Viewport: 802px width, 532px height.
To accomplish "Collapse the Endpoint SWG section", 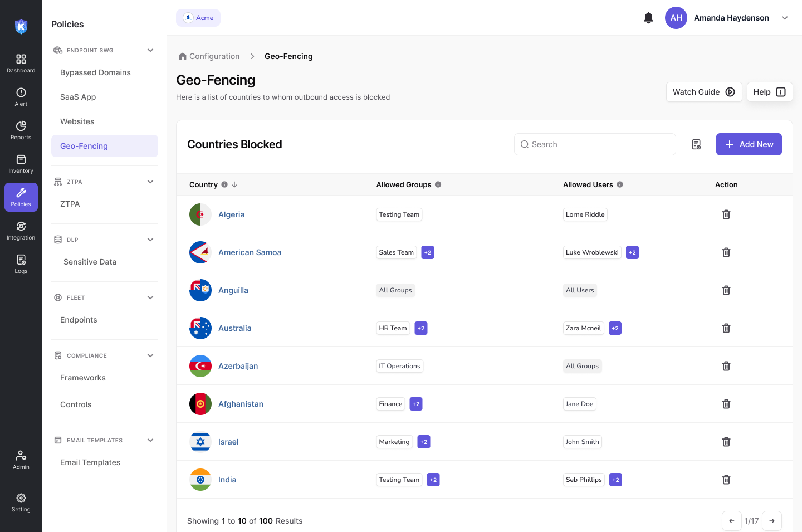I will point(150,50).
